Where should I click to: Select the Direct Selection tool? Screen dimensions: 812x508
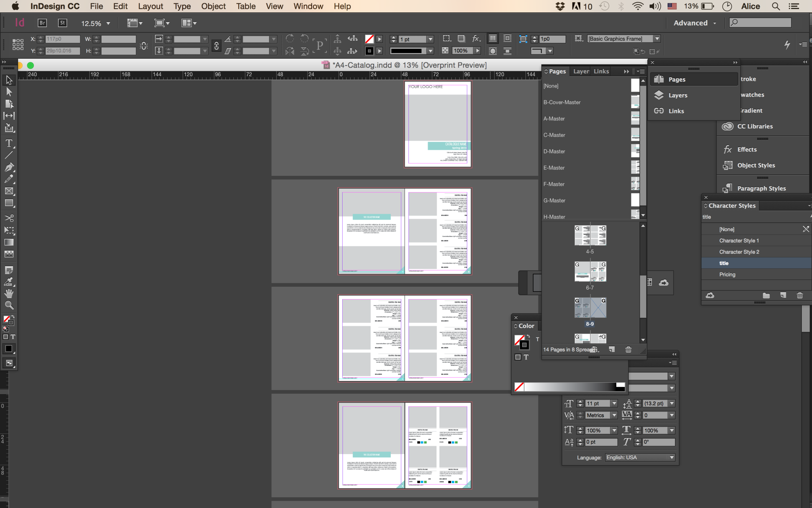9,92
